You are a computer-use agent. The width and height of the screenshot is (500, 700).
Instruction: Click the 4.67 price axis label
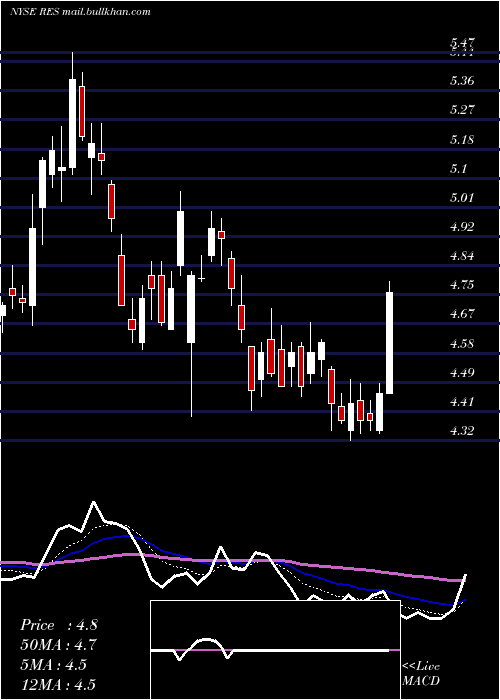click(x=462, y=314)
